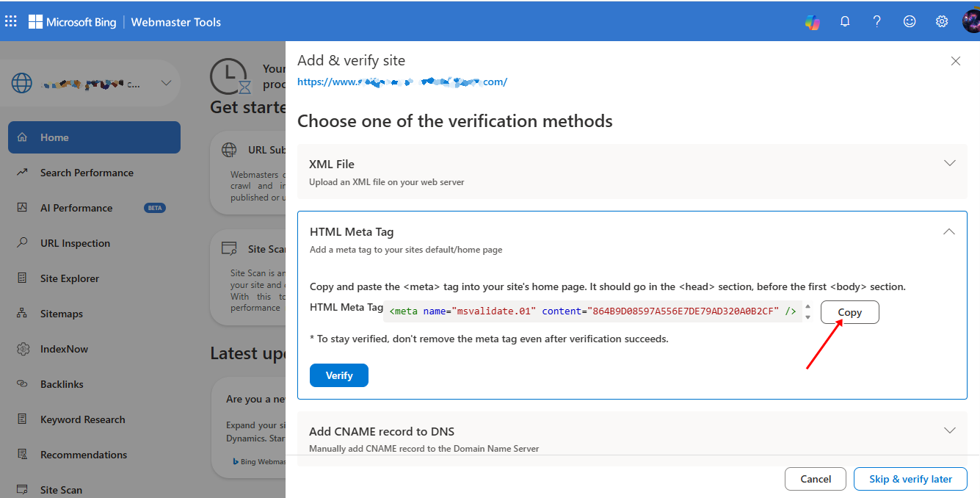Viewport: 980px width, 498px height.
Task: Collapse the HTML Meta Tag section
Action: [949, 231]
